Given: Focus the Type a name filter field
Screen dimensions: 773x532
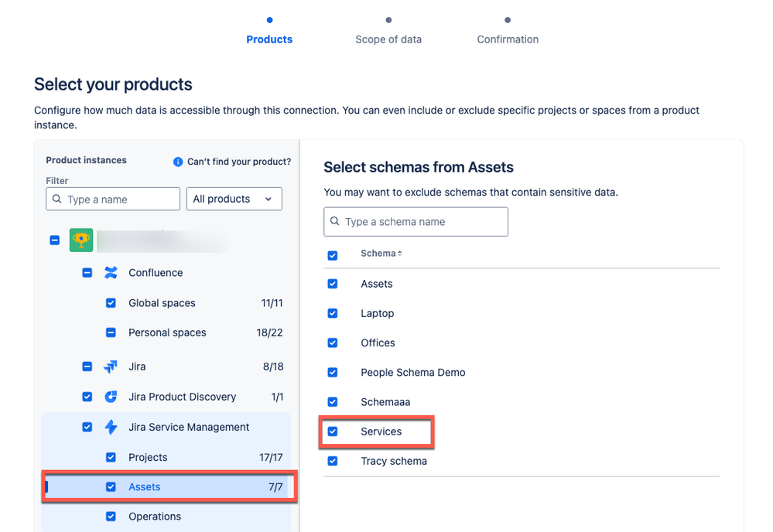Looking at the screenshot, I should point(113,199).
